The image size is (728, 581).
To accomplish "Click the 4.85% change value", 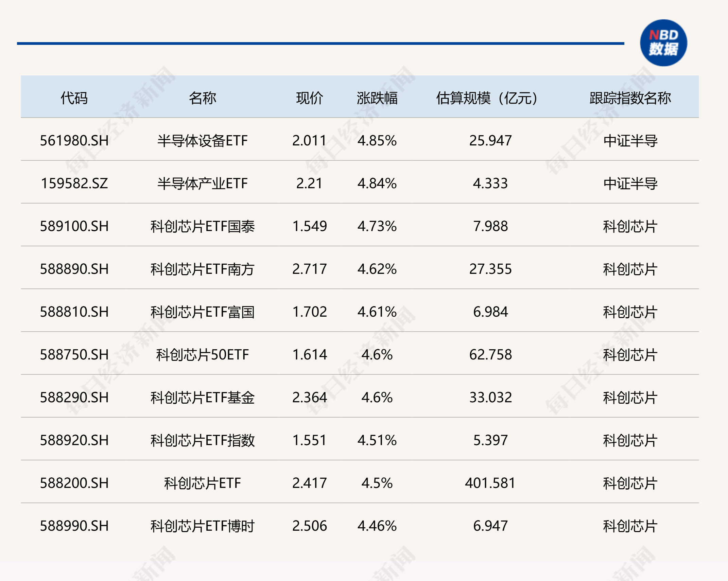I will click(x=377, y=140).
